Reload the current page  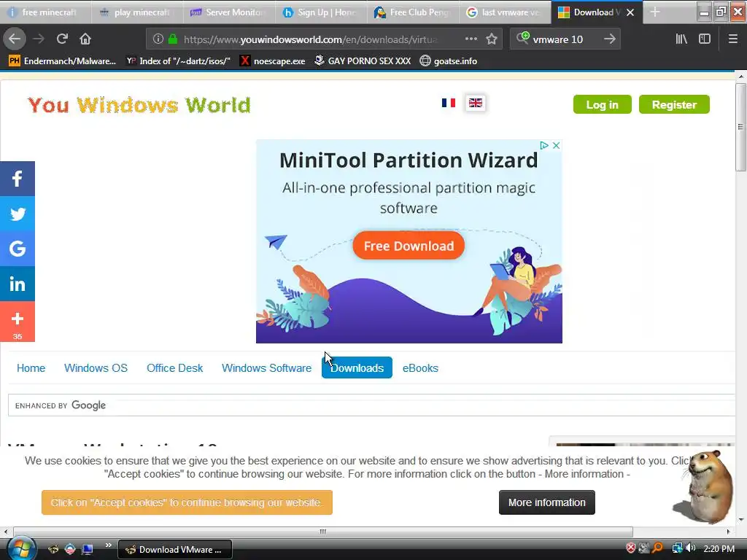(62, 39)
